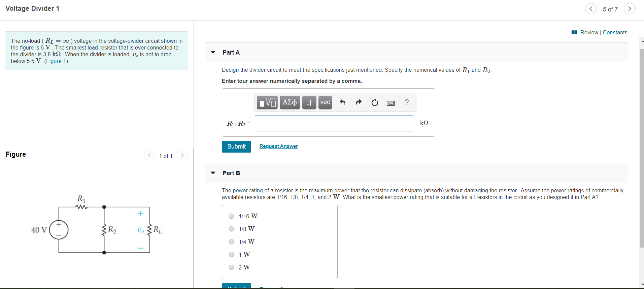Click the circuit diagram figure
This screenshot has width=644, height=289.
point(97,225)
